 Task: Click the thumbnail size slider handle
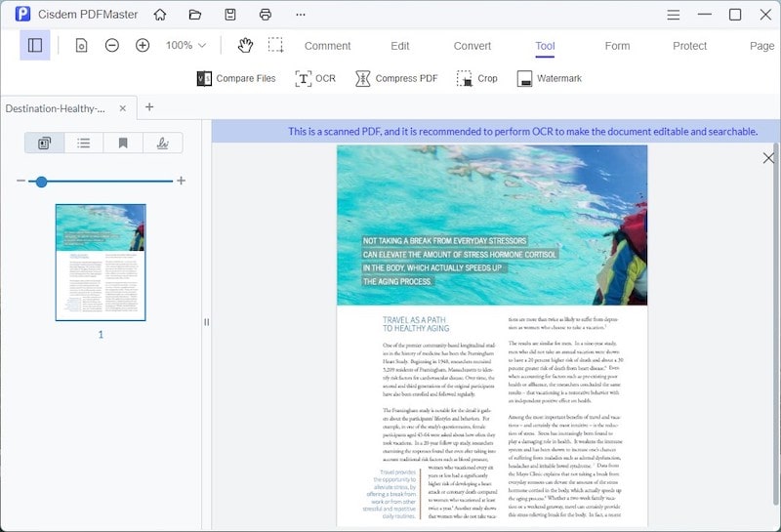[41, 182]
